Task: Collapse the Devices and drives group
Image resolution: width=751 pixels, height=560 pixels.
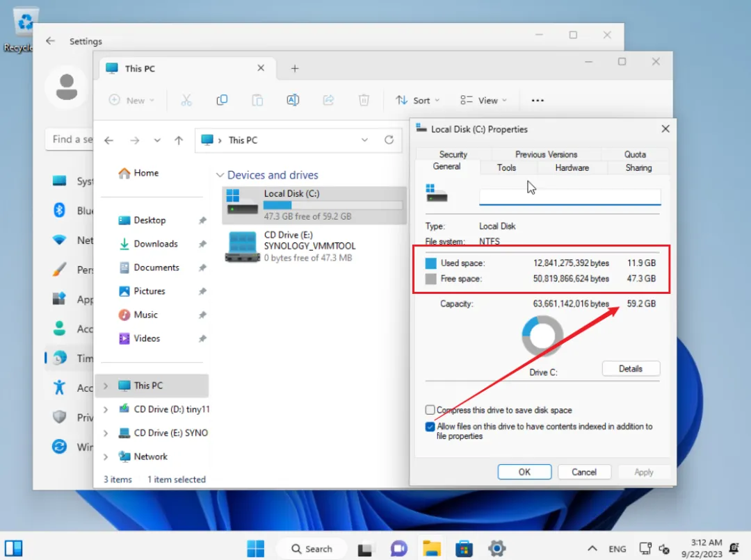Action: coord(220,175)
